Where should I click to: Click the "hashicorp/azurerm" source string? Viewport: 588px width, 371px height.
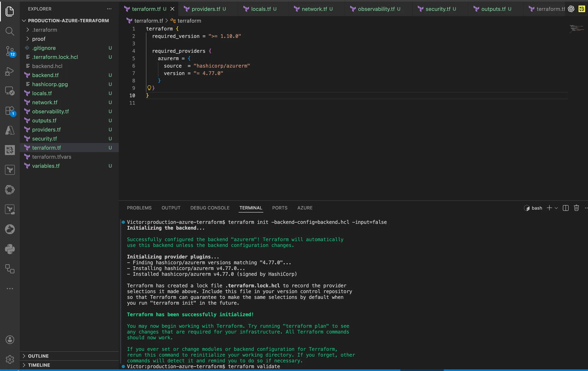pos(222,66)
